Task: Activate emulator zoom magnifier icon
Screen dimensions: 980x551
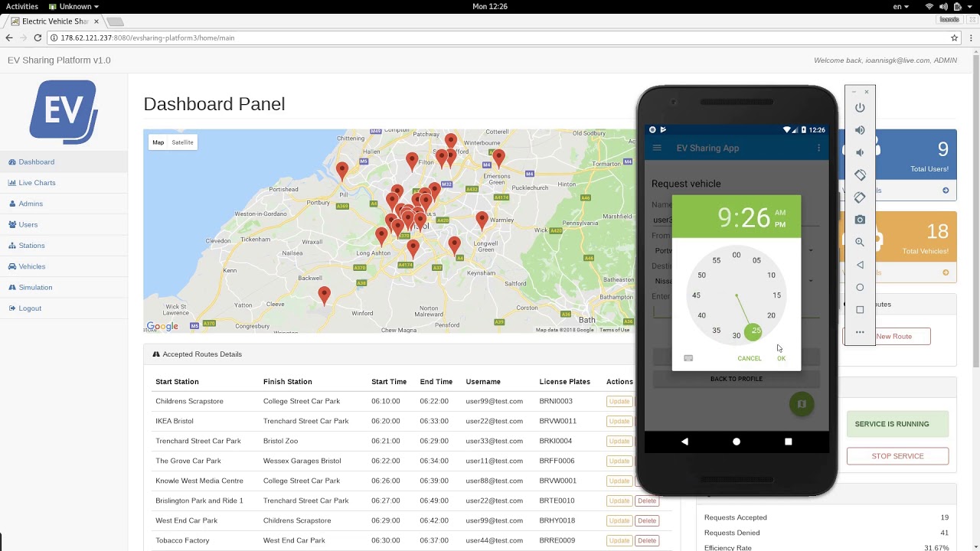Action: [860, 242]
